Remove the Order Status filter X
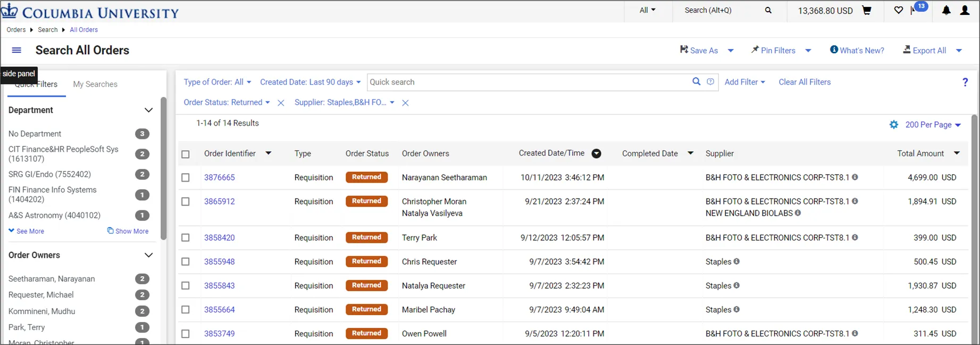The image size is (980, 345). (x=281, y=103)
